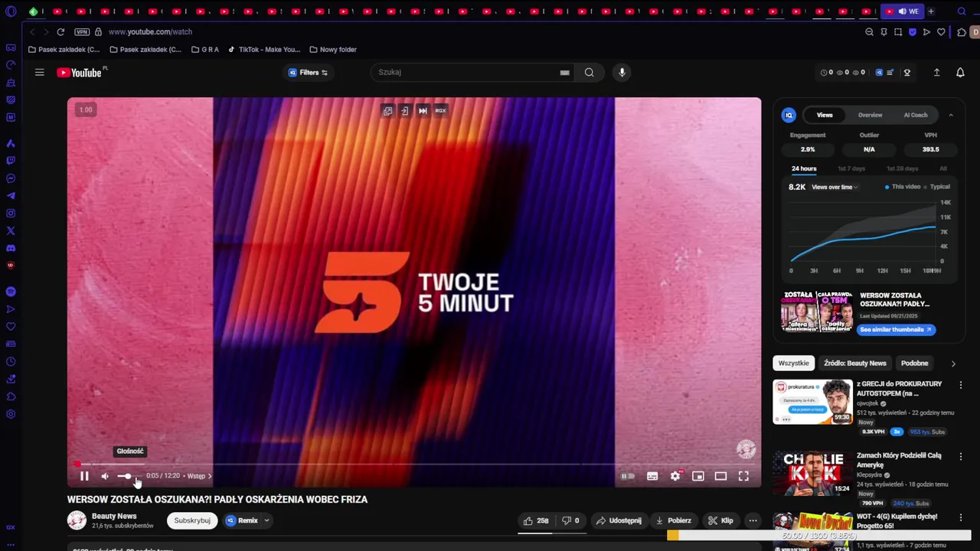Image resolution: width=980 pixels, height=551 pixels.
Task: Collapse the IQ stats panel chevron
Action: (x=951, y=115)
